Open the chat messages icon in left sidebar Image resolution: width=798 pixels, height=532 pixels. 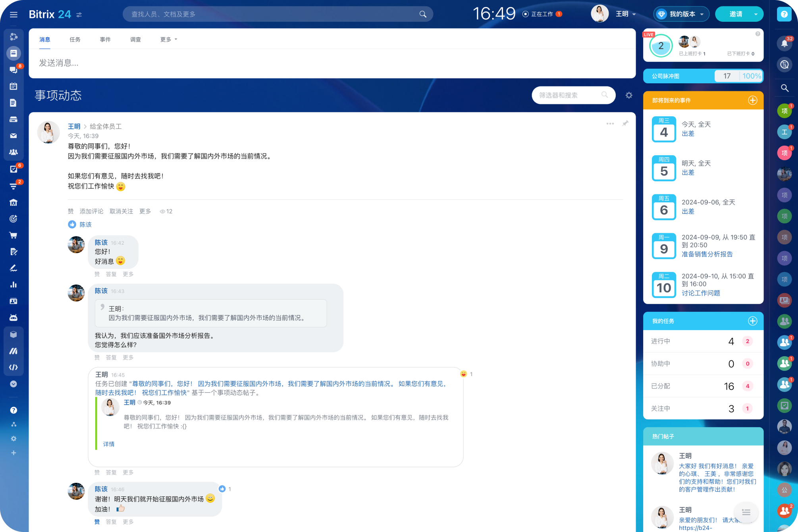tap(13, 70)
